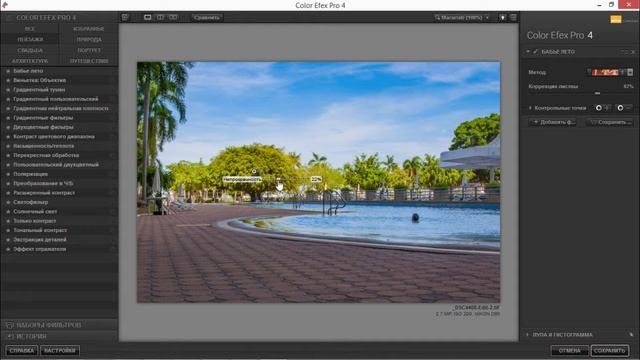Toggle right panel icon next to light bulb

coord(513,18)
